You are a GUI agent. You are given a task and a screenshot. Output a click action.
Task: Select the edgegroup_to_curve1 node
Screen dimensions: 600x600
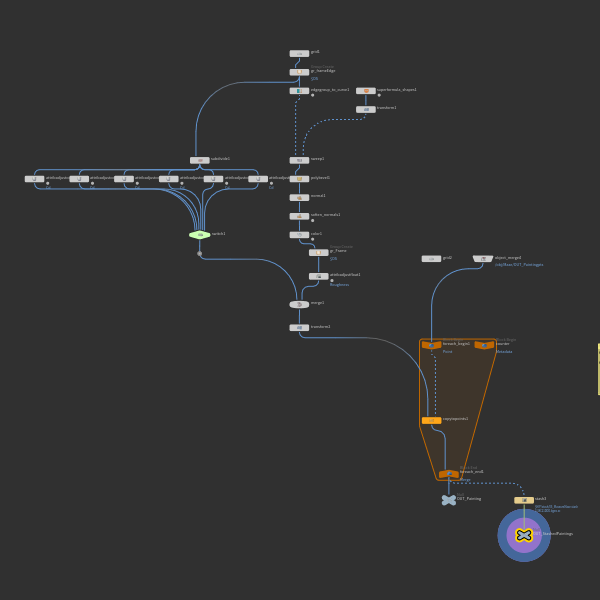tap(299, 91)
